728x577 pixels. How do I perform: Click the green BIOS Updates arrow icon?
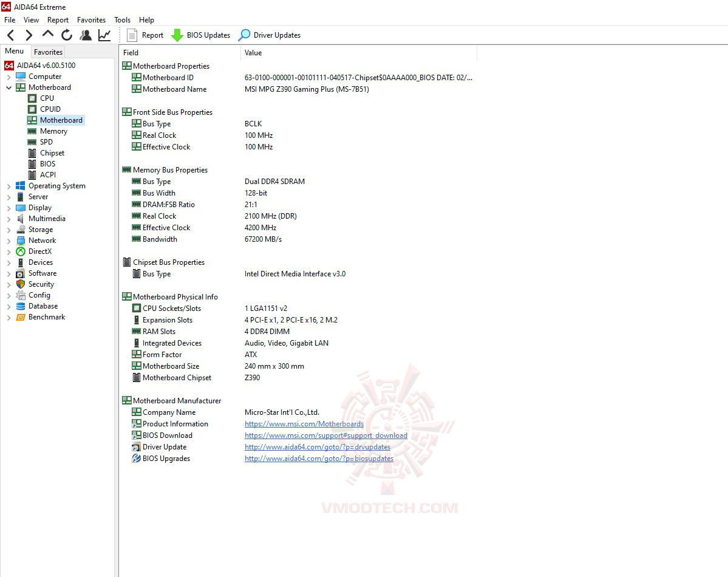(177, 35)
